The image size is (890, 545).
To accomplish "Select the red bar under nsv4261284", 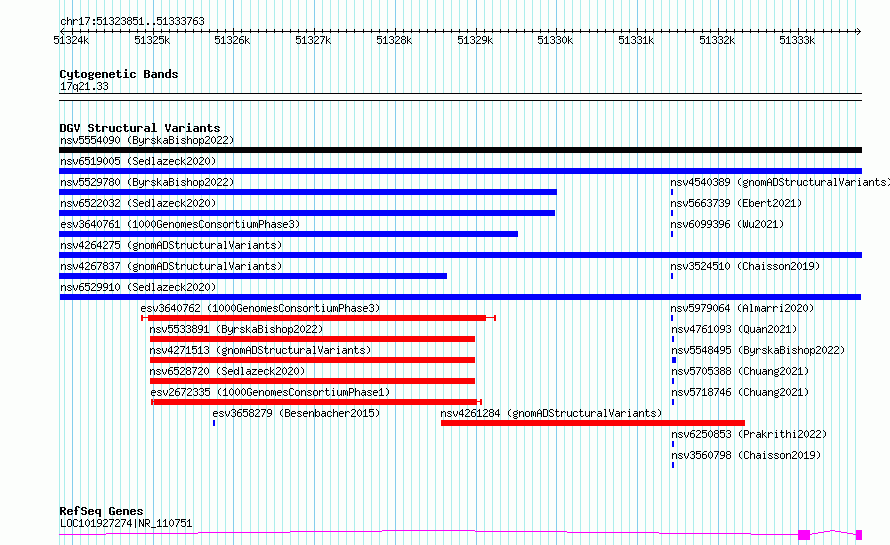I will click(x=593, y=423).
